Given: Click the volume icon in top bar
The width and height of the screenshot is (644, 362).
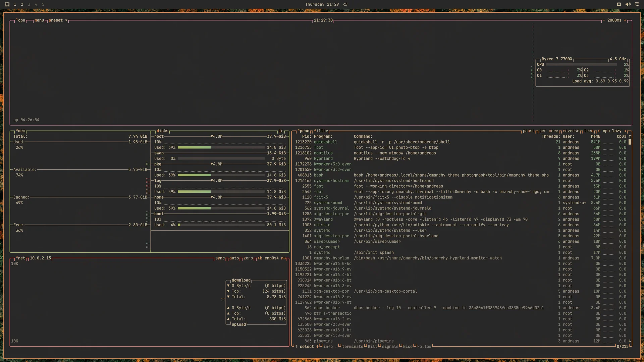Looking at the screenshot, I should (x=628, y=4).
